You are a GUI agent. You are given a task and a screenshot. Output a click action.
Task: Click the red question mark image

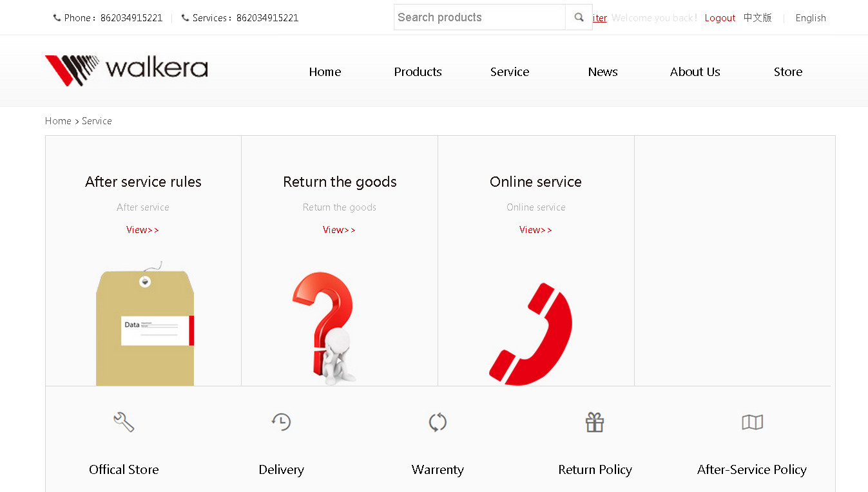pos(324,328)
